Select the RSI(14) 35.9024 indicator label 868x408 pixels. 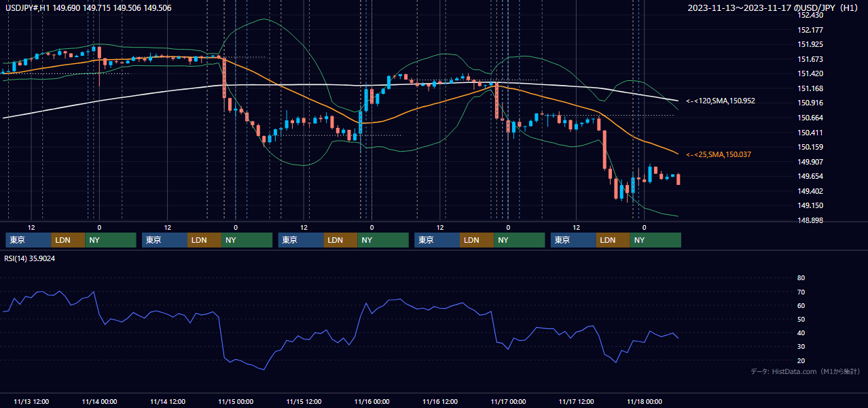click(x=30, y=258)
